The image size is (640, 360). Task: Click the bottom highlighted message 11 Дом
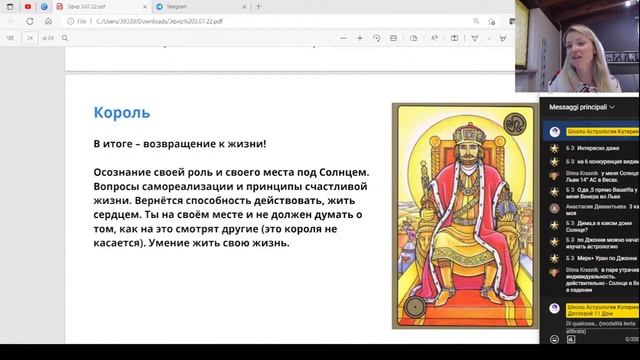tap(602, 310)
